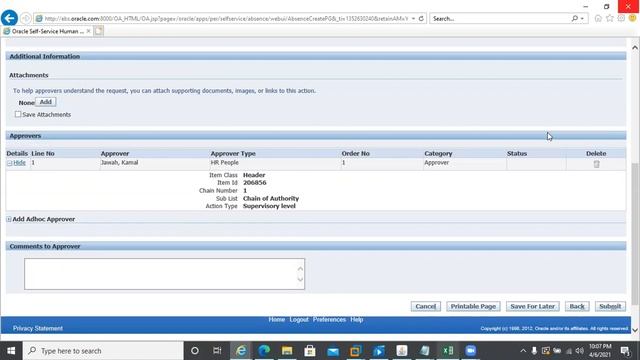Image resolution: width=640 pixels, height=360 pixels.
Task: Open the Mail app from the taskbar
Action: pyautogui.click(x=333, y=351)
